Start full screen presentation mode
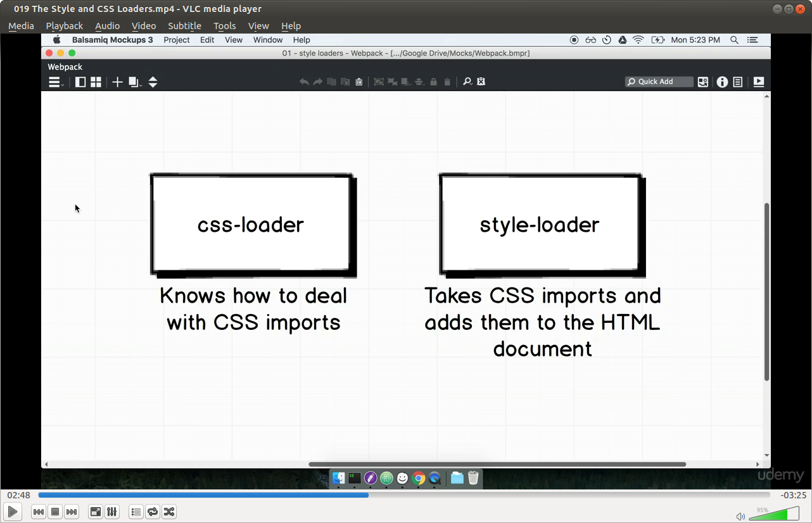812x523 pixels. click(758, 82)
